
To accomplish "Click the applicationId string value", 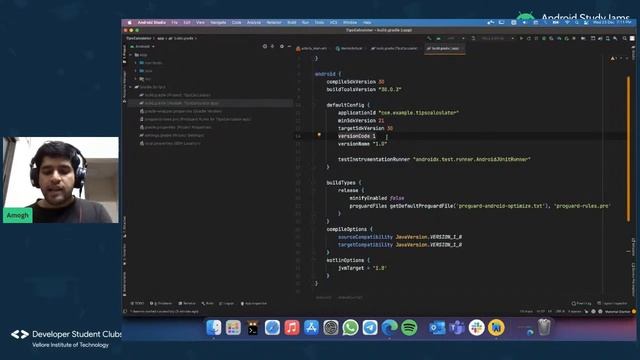I will coord(418,113).
